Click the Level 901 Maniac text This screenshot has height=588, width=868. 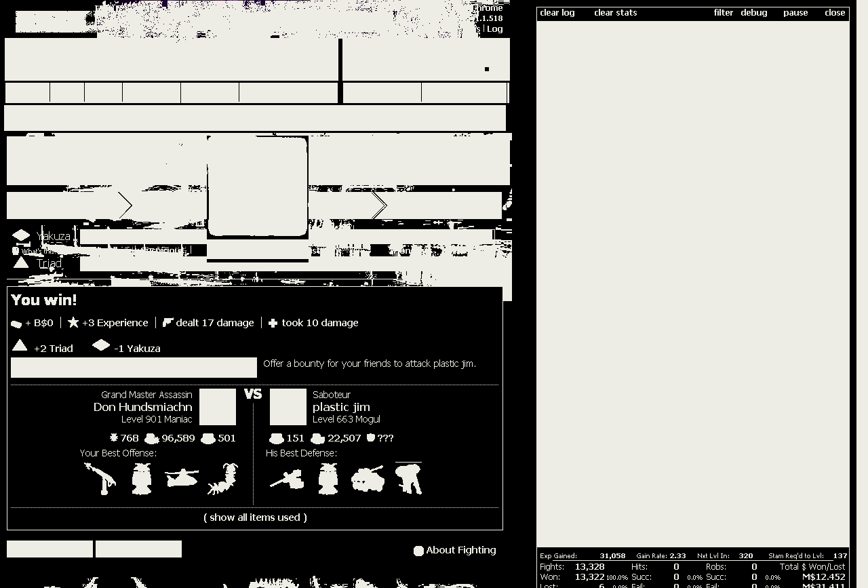[x=157, y=419]
